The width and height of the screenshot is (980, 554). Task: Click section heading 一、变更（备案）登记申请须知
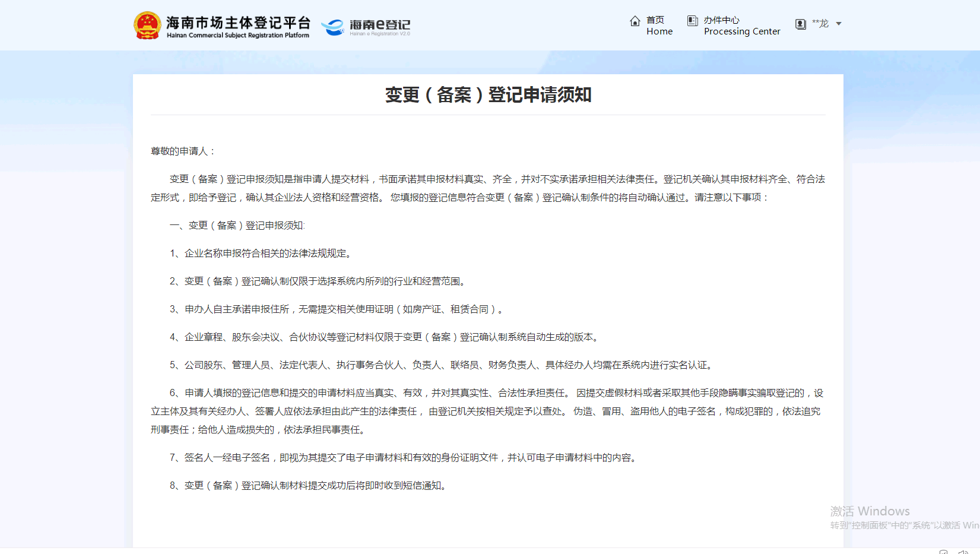(237, 226)
